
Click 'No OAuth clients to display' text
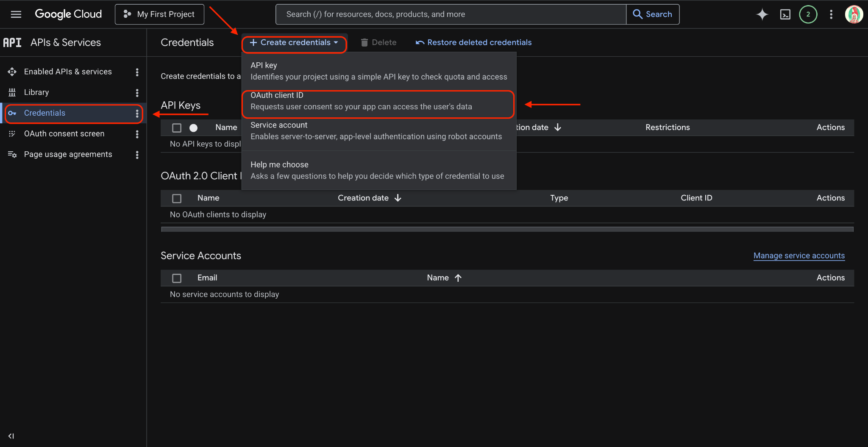218,214
